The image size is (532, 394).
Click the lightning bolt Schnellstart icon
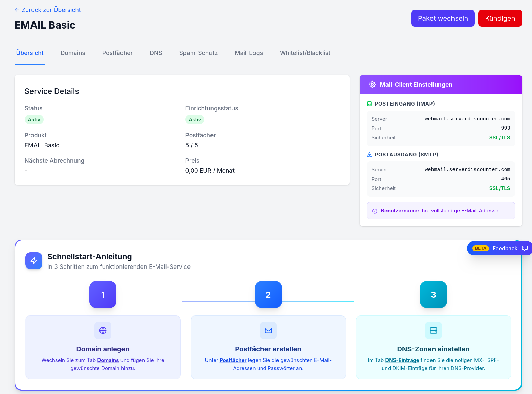coord(34,261)
